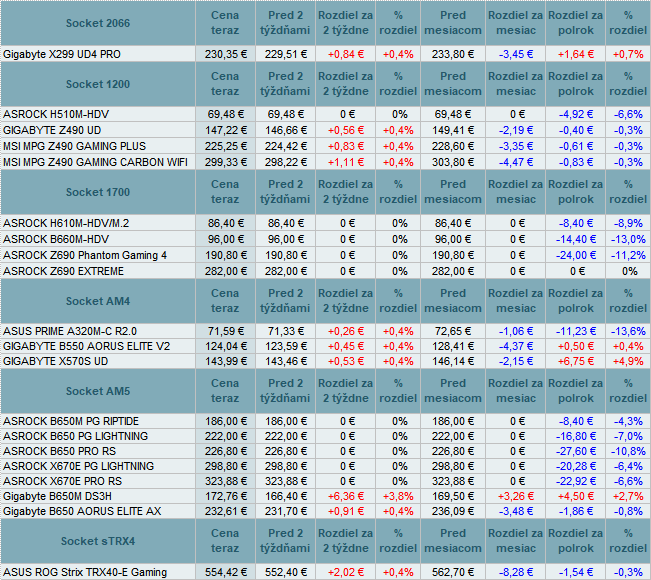This screenshot has height=580, width=651.
Task: Select ASROCK X670E PG LIGHTNING name
Action: tap(78, 466)
